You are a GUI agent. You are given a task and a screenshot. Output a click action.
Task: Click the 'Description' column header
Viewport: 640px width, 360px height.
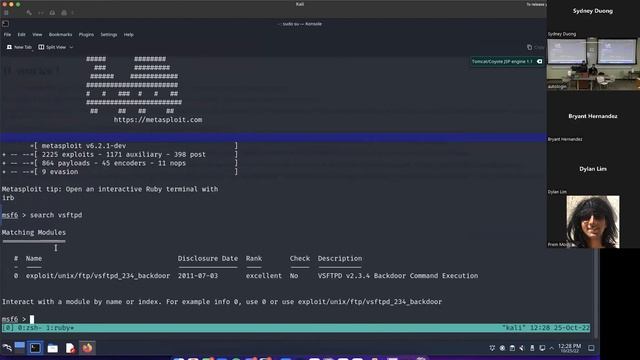(340, 258)
